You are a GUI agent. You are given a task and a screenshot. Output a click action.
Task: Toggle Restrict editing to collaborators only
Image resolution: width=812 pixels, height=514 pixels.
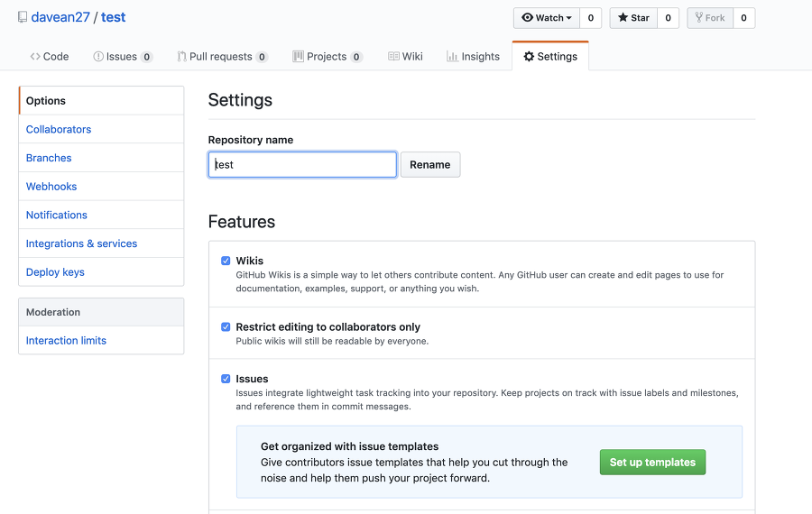coord(226,327)
